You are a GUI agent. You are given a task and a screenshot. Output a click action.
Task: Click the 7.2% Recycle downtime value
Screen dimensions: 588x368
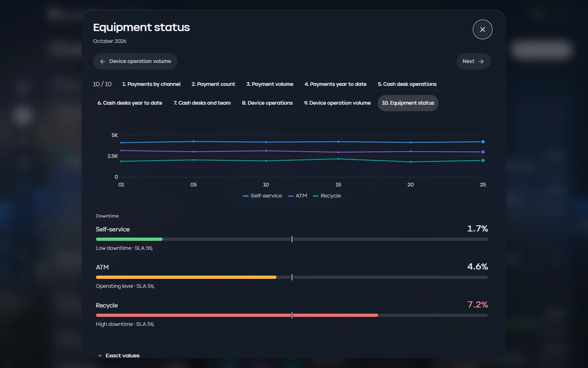tap(478, 305)
